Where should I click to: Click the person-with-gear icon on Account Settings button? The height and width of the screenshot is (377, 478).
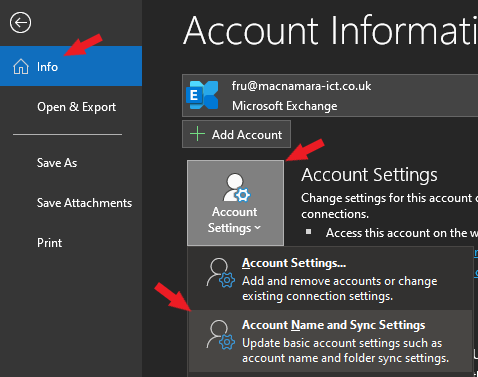pos(236,188)
